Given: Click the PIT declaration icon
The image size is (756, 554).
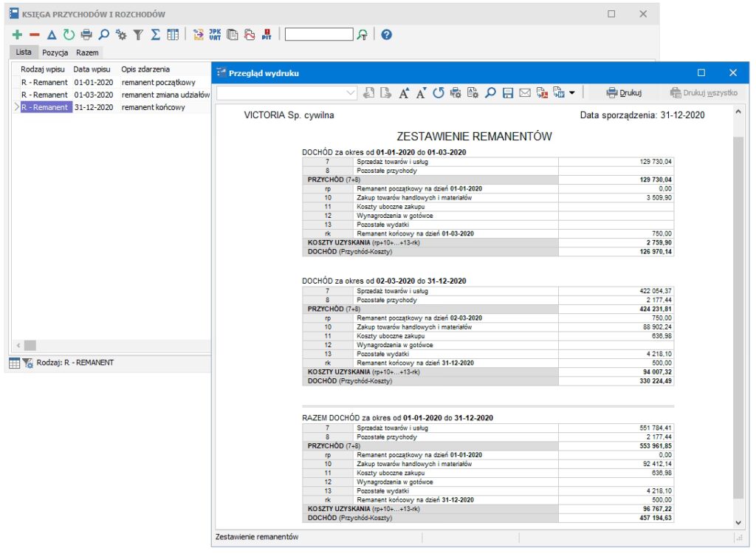Looking at the screenshot, I should pos(267,35).
